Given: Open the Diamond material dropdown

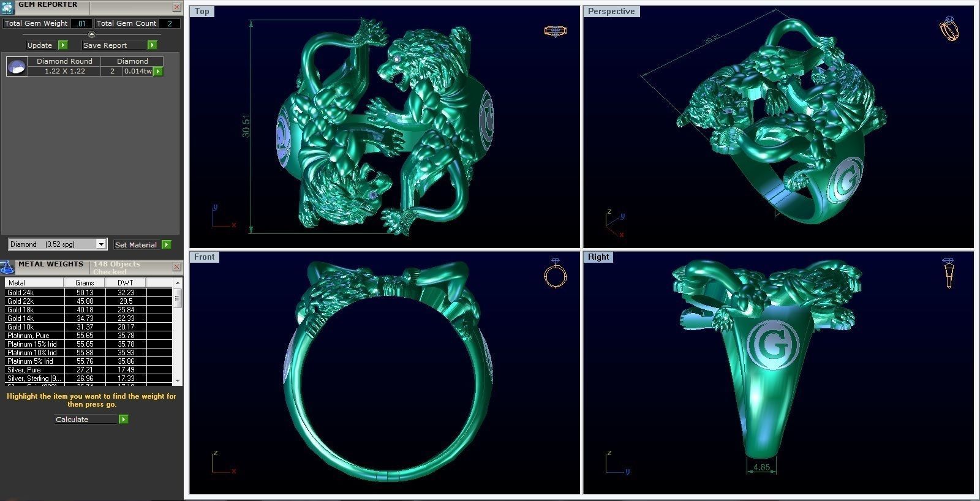Looking at the screenshot, I should point(101,244).
